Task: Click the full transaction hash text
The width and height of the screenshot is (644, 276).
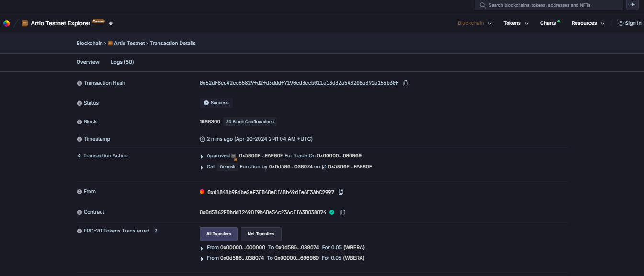Action: click(x=299, y=83)
